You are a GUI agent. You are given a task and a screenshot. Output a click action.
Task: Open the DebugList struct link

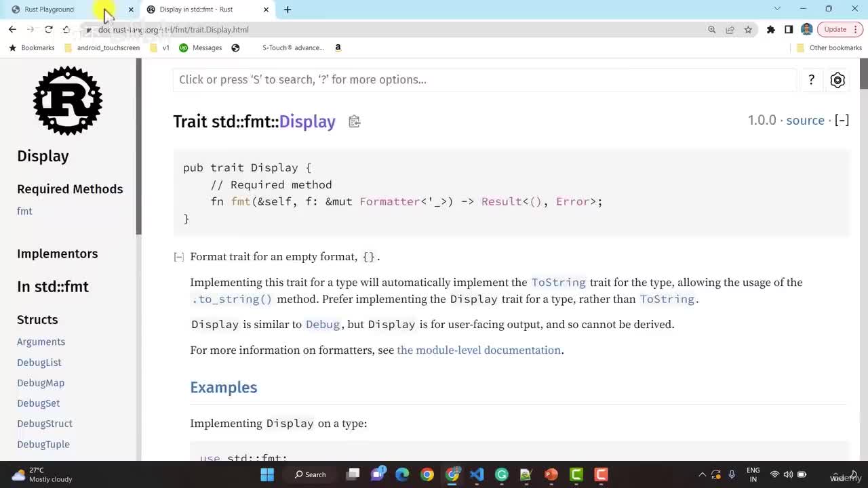point(39,363)
